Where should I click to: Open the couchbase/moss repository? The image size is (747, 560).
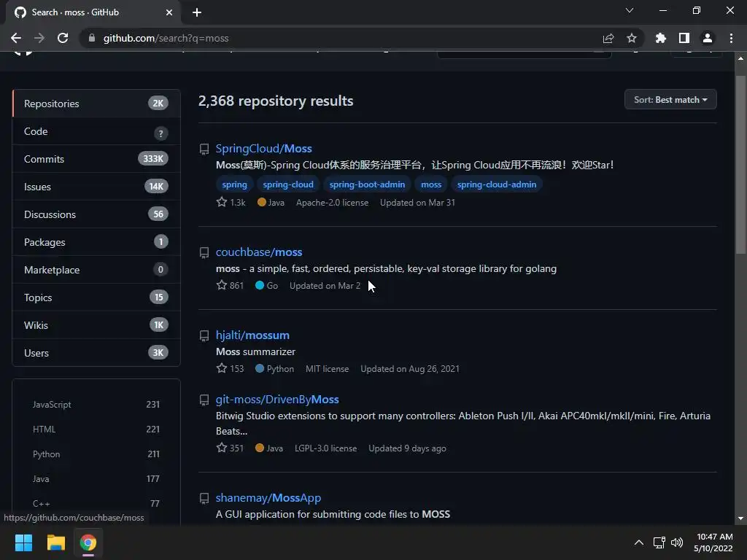click(x=259, y=252)
